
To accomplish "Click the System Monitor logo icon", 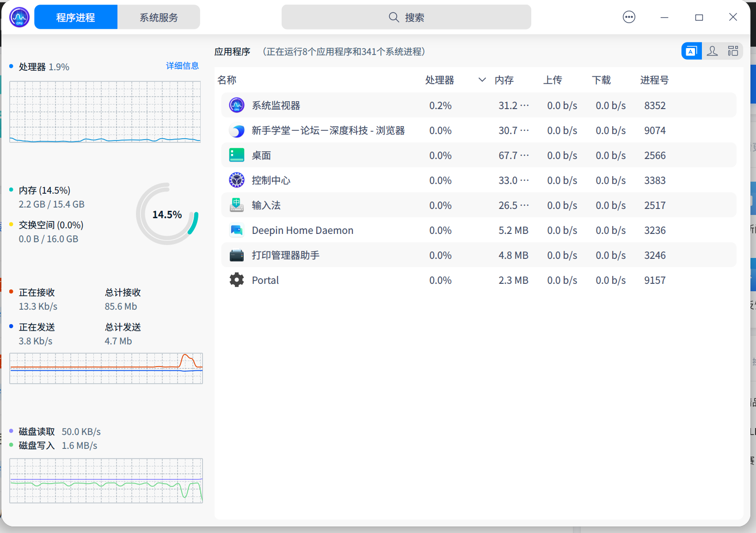I will point(19,17).
